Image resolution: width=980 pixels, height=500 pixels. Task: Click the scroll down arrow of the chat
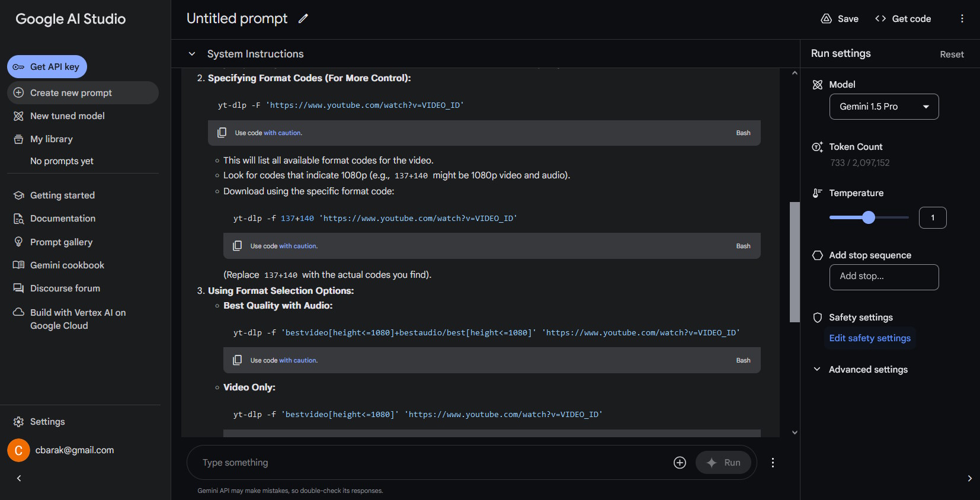point(795,432)
